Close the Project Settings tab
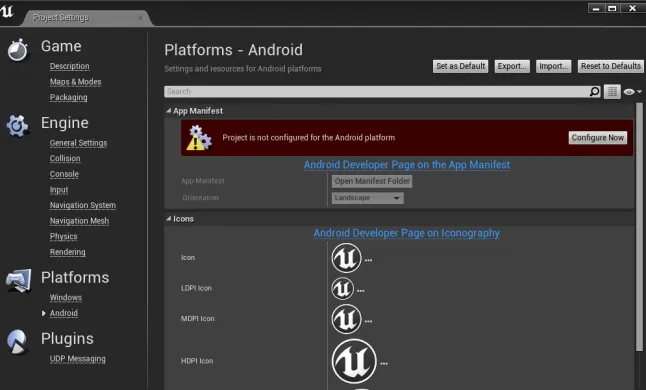646x390 pixels. pyautogui.click(x=140, y=18)
